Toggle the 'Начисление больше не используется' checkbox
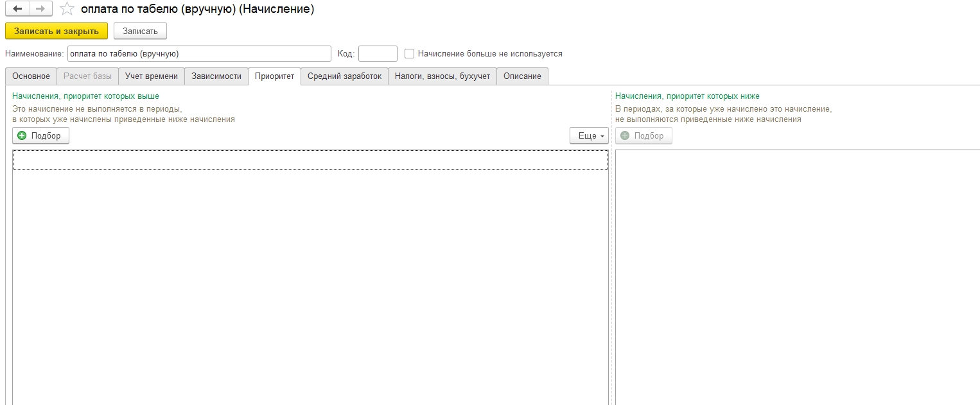This screenshot has width=980, height=405. coord(409,54)
